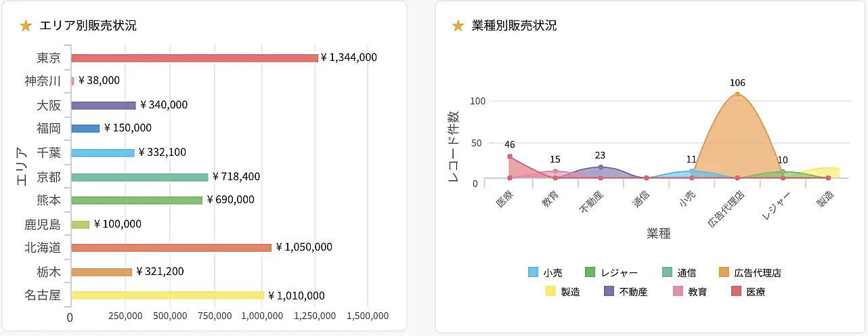Image resolution: width=868 pixels, height=336 pixels.
Task: Open the 業種別販売状況 chart title
Action: coord(515,26)
